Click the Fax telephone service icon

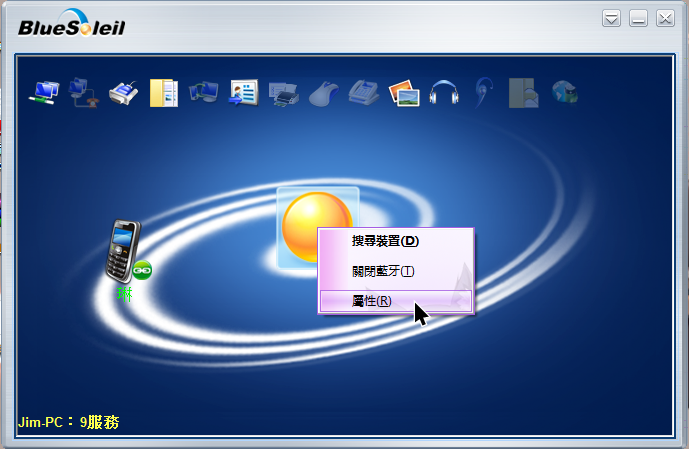click(363, 94)
